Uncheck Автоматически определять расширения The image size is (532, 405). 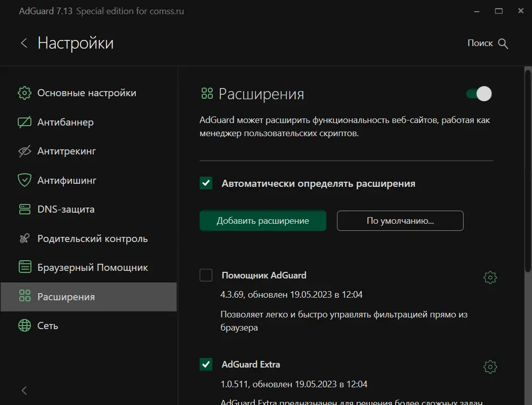coord(206,183)
